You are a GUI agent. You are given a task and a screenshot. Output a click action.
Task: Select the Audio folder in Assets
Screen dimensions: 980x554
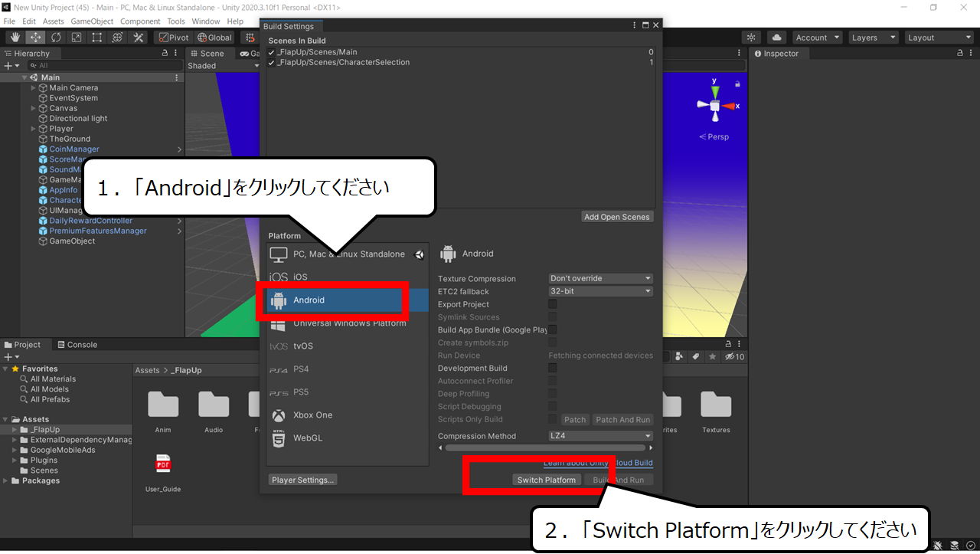214,412
